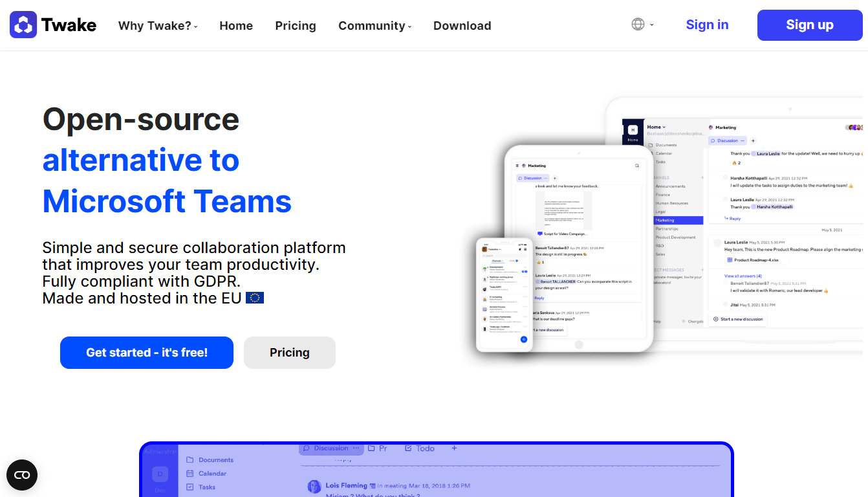The image size is (868, 497).
Task: Expand the Community dropdown menu
Action: (375, 26)
